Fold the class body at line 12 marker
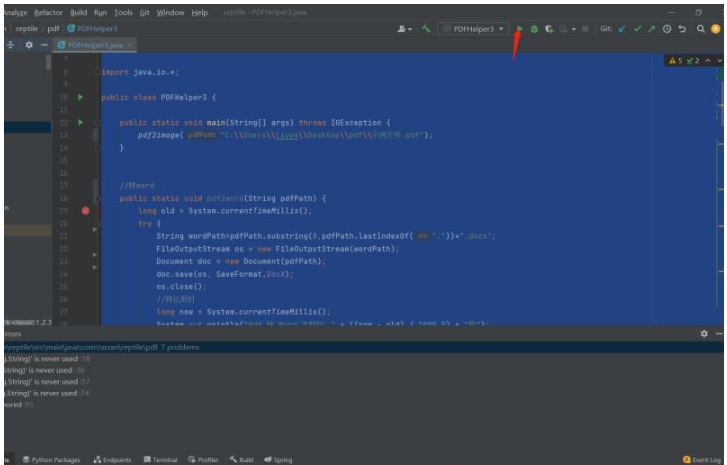Image resolution: width=727 pixels, height=465 pixels. tap(97, 123)
